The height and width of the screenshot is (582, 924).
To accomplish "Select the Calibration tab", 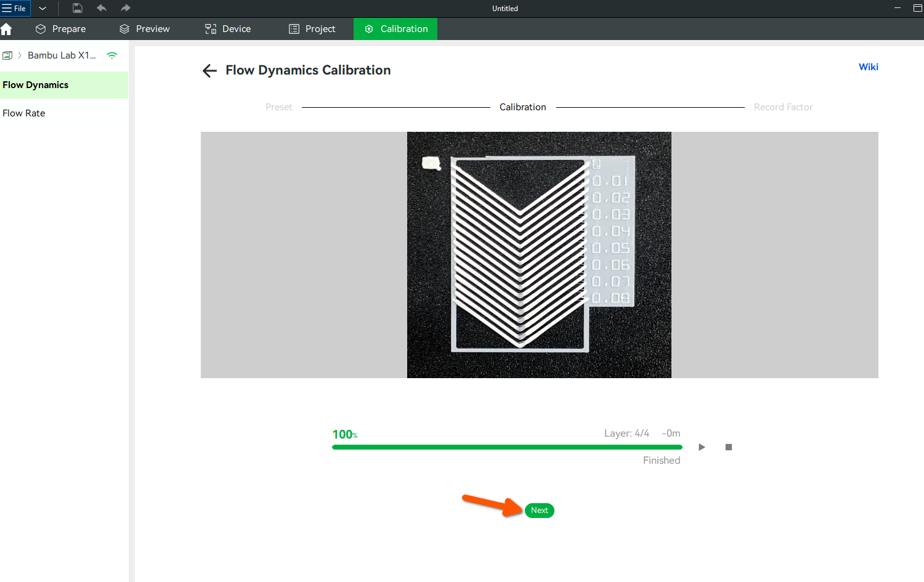I will tap(395, 29).
